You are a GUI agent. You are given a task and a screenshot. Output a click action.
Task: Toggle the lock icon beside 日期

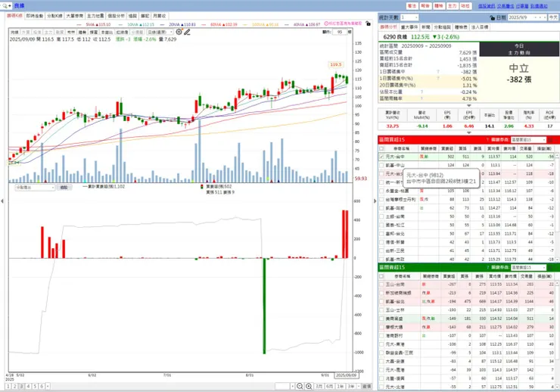493,17
